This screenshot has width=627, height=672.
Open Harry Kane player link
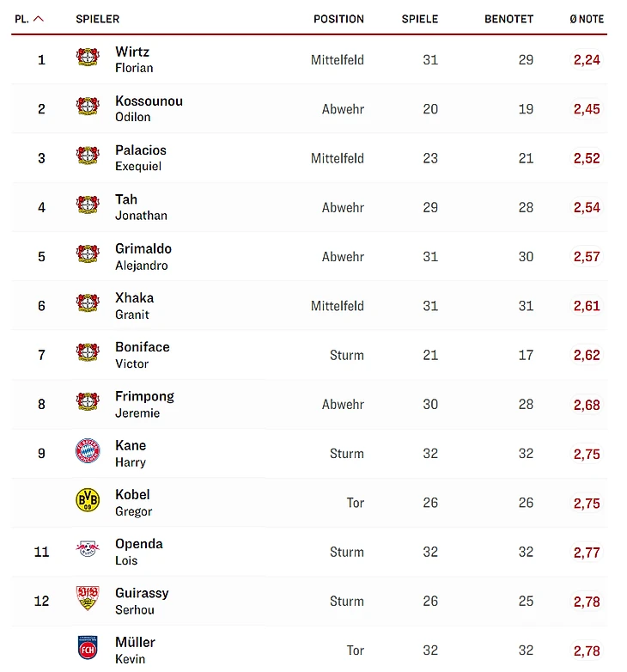[131, 453]
